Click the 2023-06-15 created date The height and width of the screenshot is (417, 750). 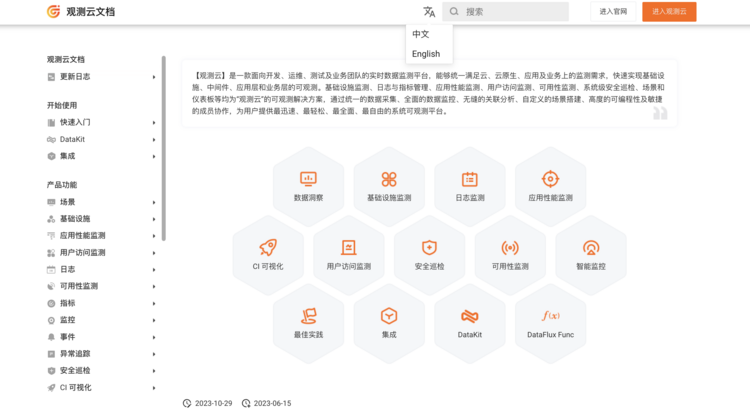coord(272,403)
